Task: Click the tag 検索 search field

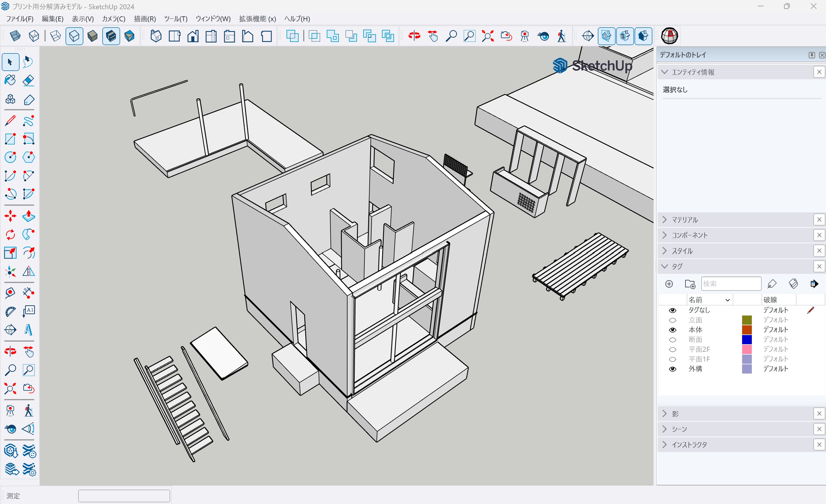Action: tap(731, 284)
